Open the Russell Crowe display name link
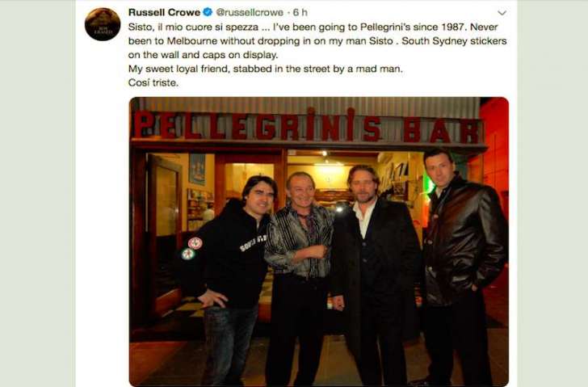588x387 pixels. click(x=164, y=12)
